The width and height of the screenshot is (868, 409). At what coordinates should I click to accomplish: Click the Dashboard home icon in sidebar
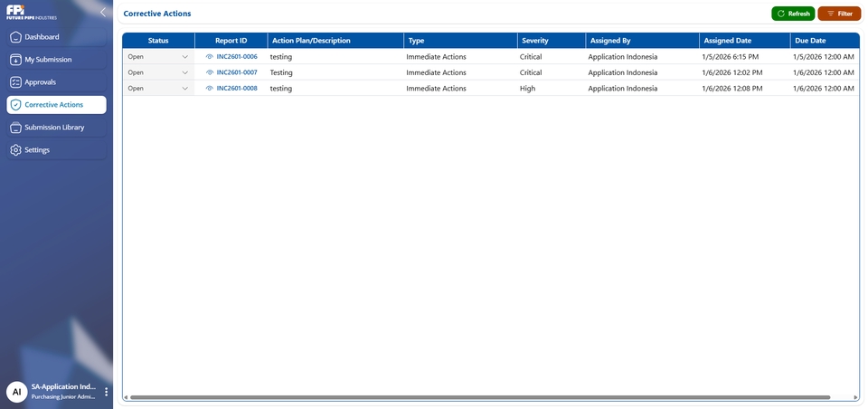(15, 37)
